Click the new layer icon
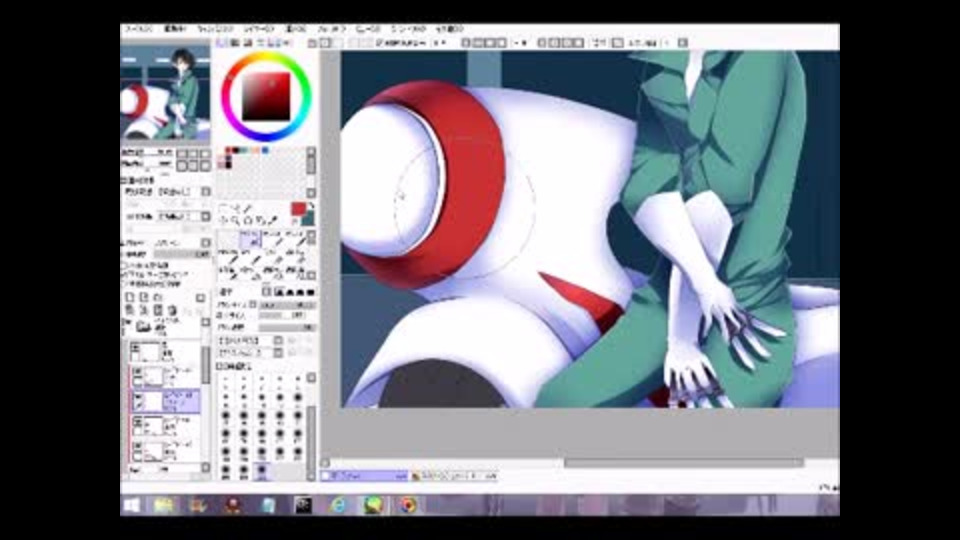 (130, 298)
